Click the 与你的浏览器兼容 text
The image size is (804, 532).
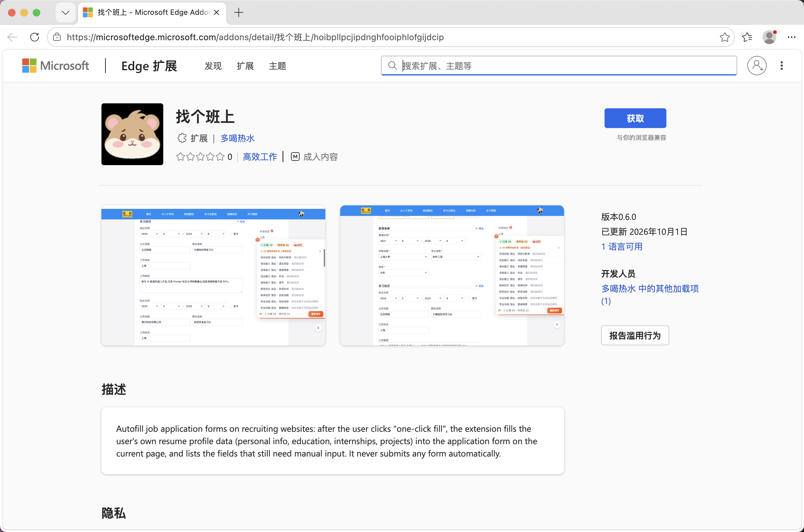(641, 137)
